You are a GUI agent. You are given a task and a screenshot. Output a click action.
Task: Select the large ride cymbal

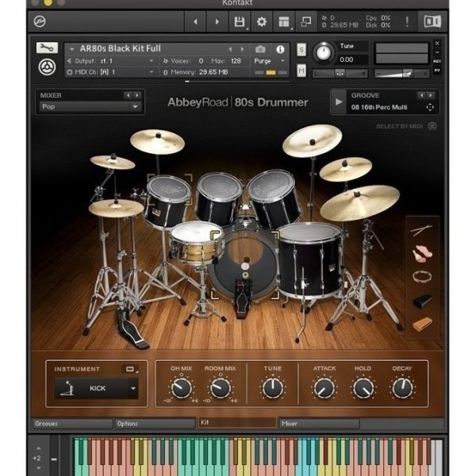359,202
